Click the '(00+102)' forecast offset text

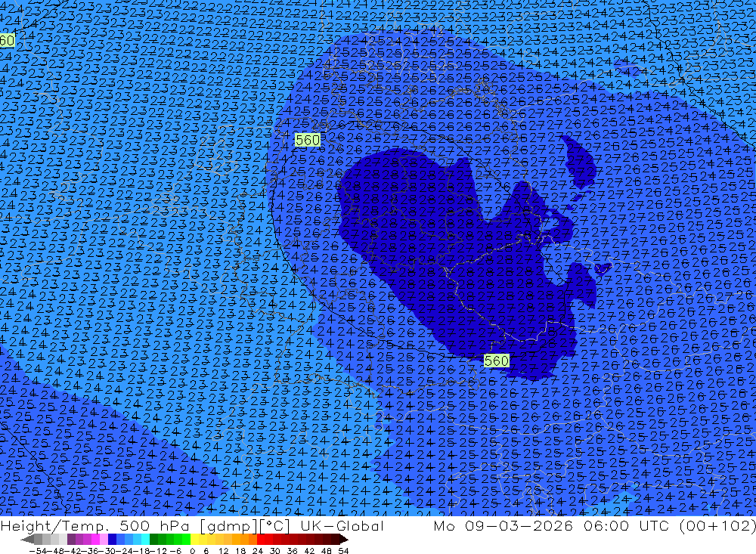coord(717,525)
